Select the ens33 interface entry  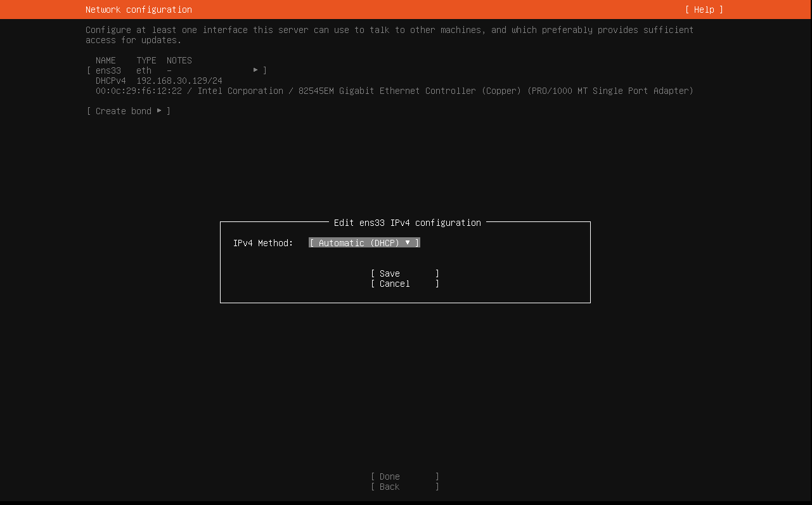click(x=108, y=70)
